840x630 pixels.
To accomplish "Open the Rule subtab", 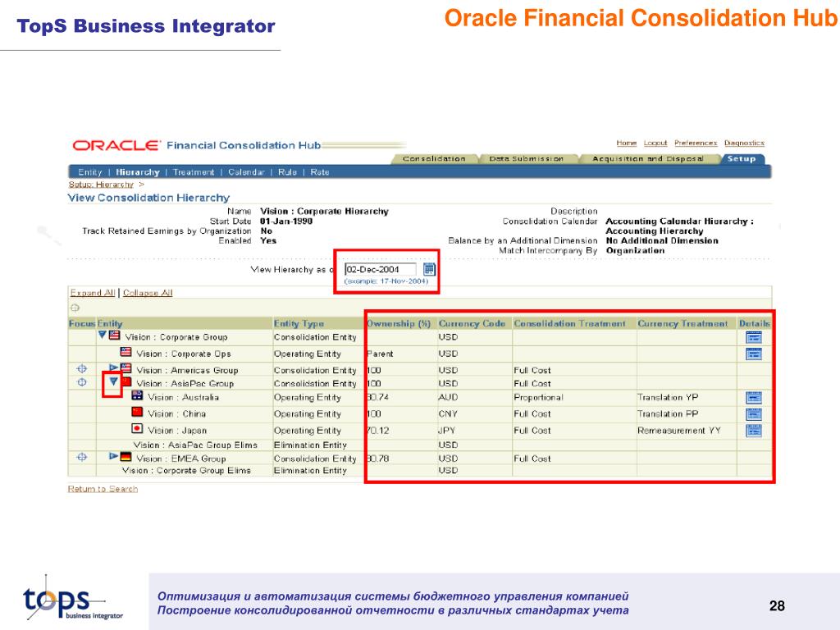I will coord(287,172).
